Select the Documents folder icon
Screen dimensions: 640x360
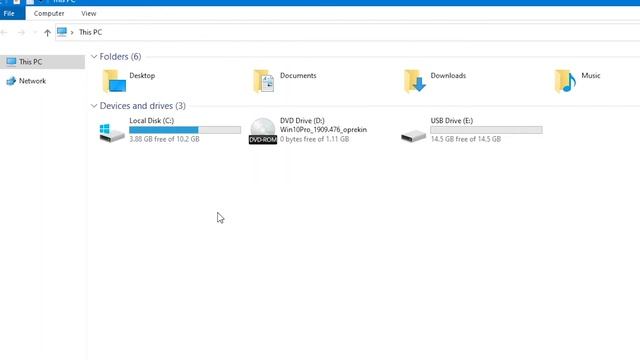click(264, 81)
